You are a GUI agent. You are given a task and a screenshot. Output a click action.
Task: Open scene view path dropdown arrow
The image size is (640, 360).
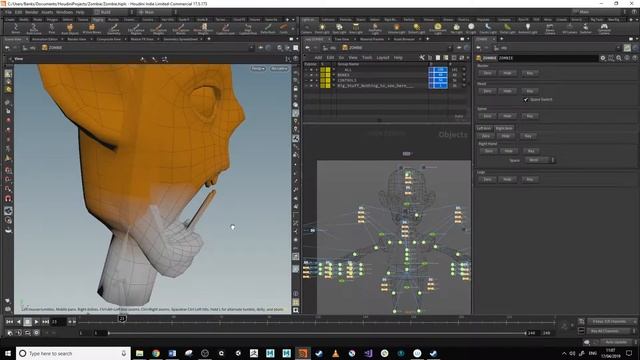tap(251, 48)
